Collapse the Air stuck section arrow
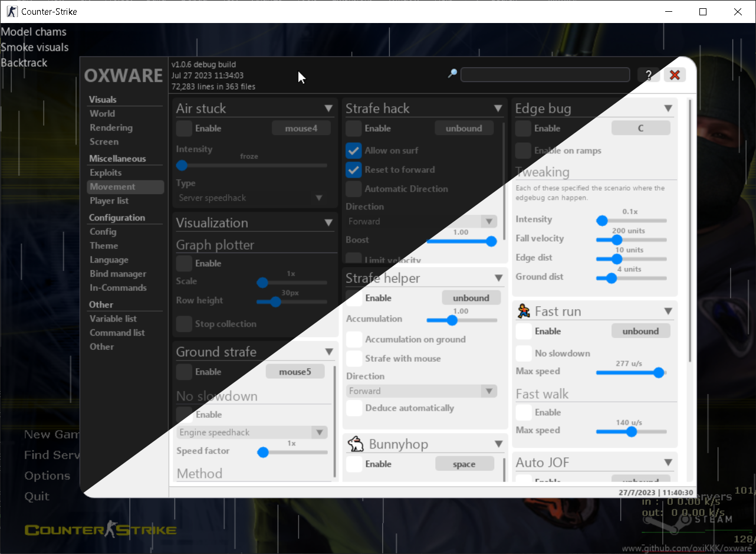Screen dimensions: 756x554 point(328,109)
